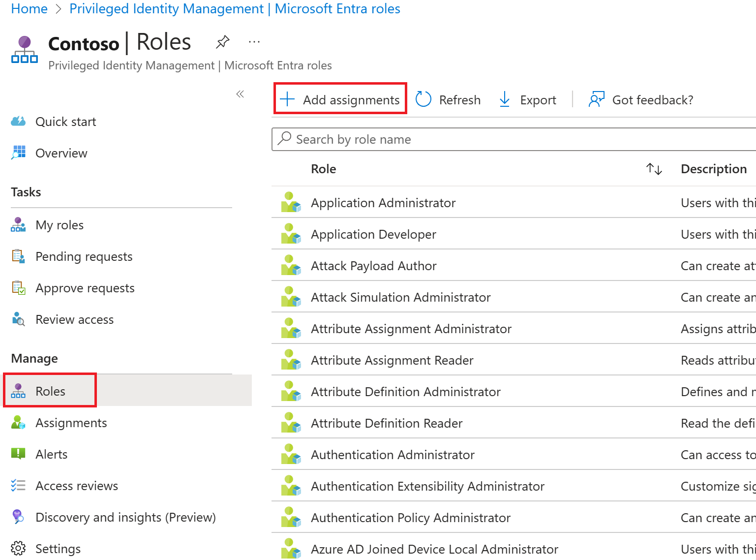756x560 pixels.
Task: Click the Got feedback person icon
Action: (x=596, y=99)
